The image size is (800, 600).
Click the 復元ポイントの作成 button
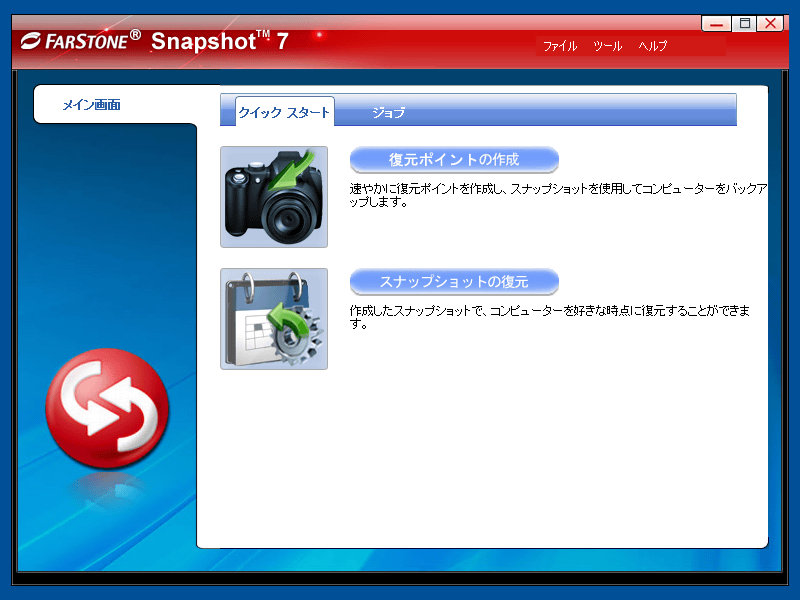pyautogui.click(x=454, y=160)
